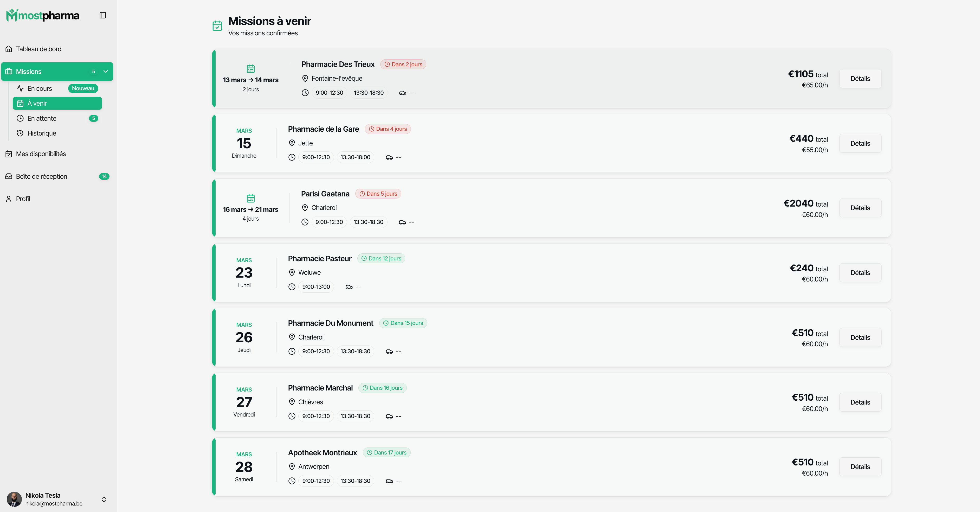Collapse the Missions menu chevron
Image resolution: width=980 pixels, height=512 pixels.
[x=106, y=72]
